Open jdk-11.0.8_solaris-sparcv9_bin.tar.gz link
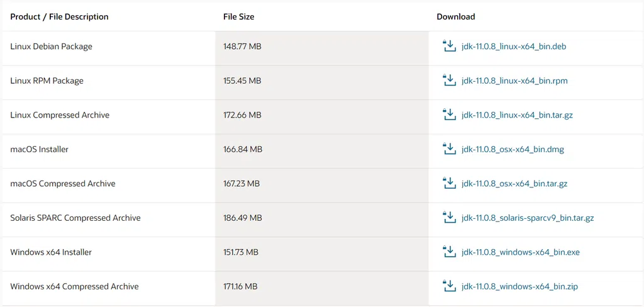644x307 pixels. coord(528,218)
